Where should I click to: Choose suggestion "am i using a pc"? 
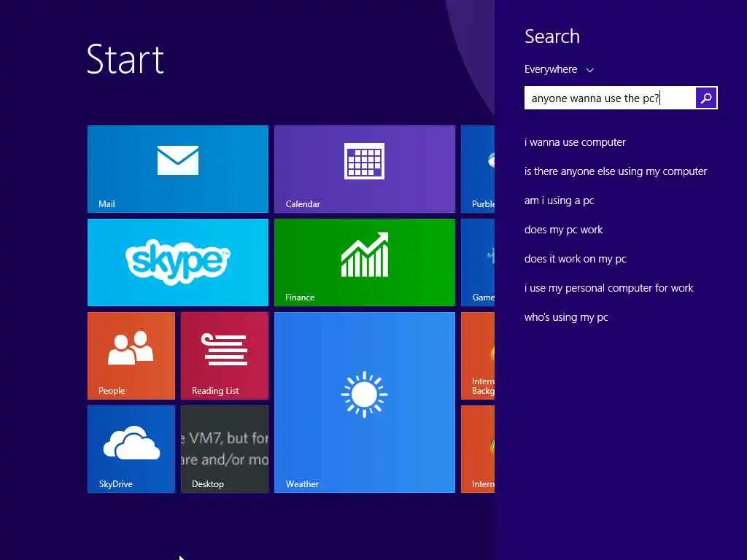tap(560, 201)
